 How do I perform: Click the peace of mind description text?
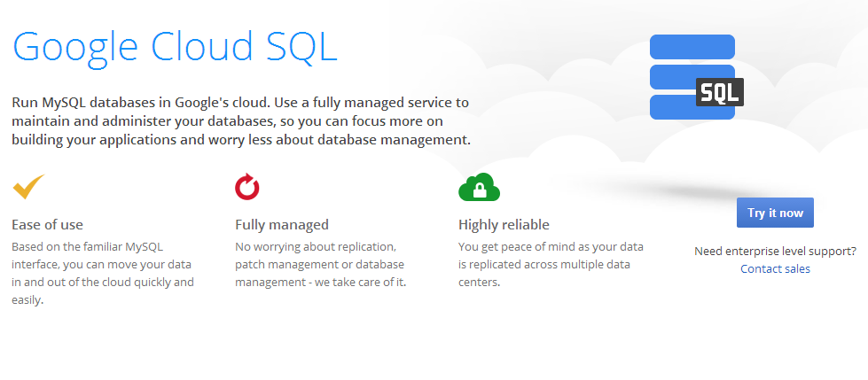551,264
